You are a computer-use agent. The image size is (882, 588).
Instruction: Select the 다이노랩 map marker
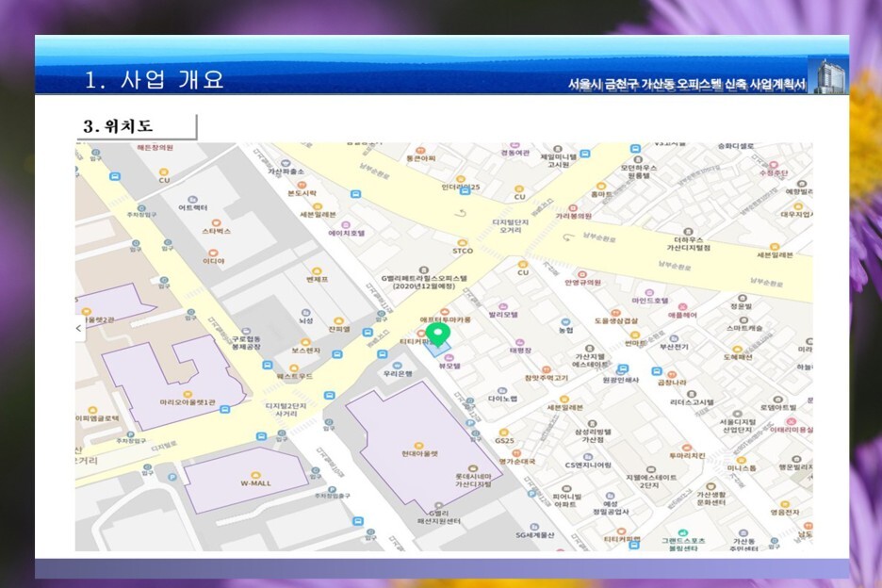502,390
